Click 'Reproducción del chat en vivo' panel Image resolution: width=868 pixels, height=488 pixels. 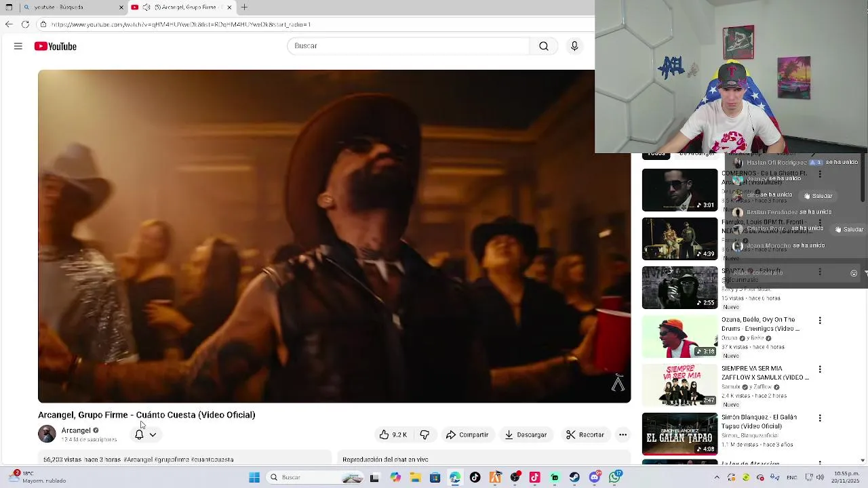484,459
